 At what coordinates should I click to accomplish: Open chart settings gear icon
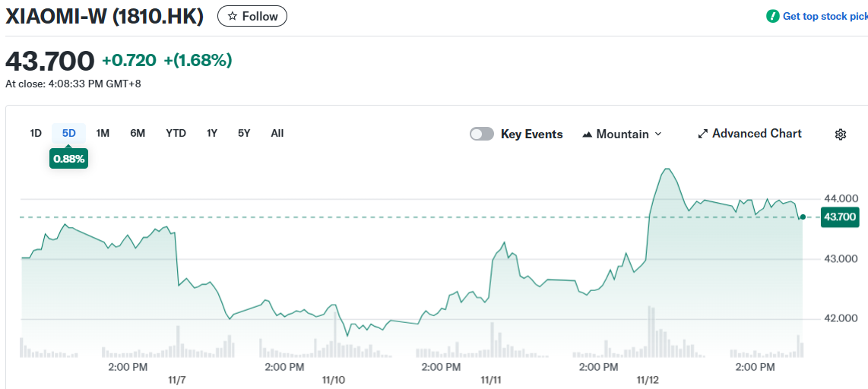tap(840, 134)
